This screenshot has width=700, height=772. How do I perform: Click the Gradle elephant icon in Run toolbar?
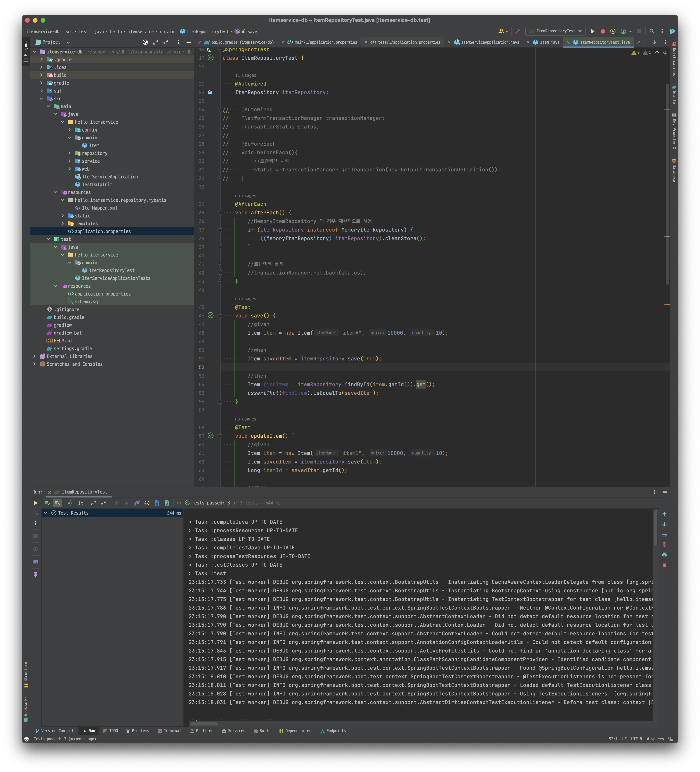[x=137, y=503]
